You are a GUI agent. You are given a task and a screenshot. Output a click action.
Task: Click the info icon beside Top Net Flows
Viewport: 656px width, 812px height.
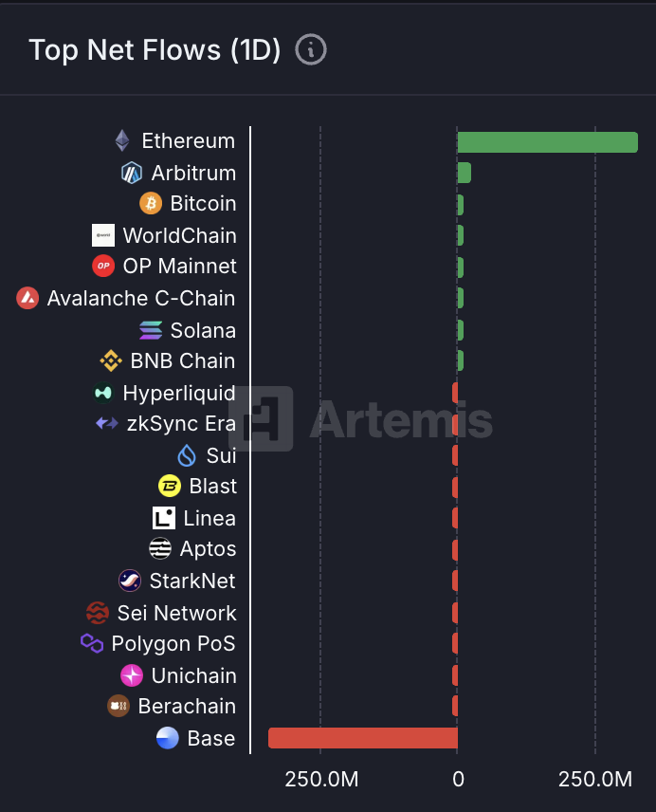coord(311,49)
